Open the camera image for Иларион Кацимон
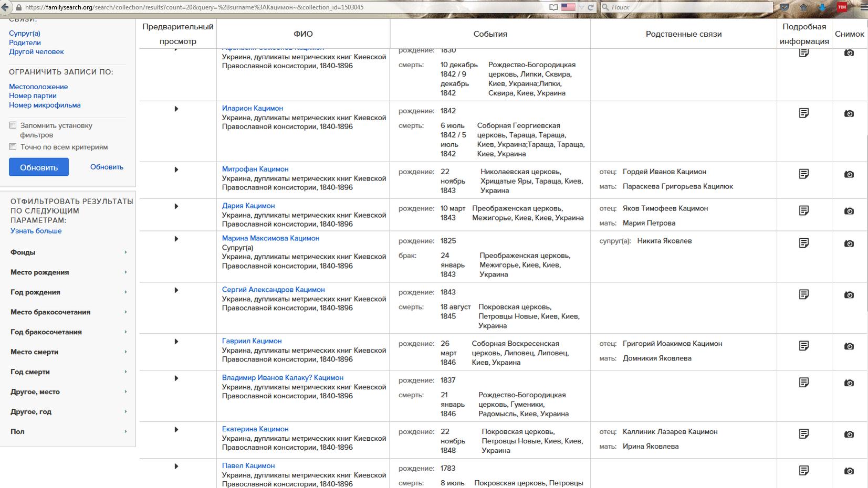The width and height of the screenshot is (868, 488). [x=849, y=113]
